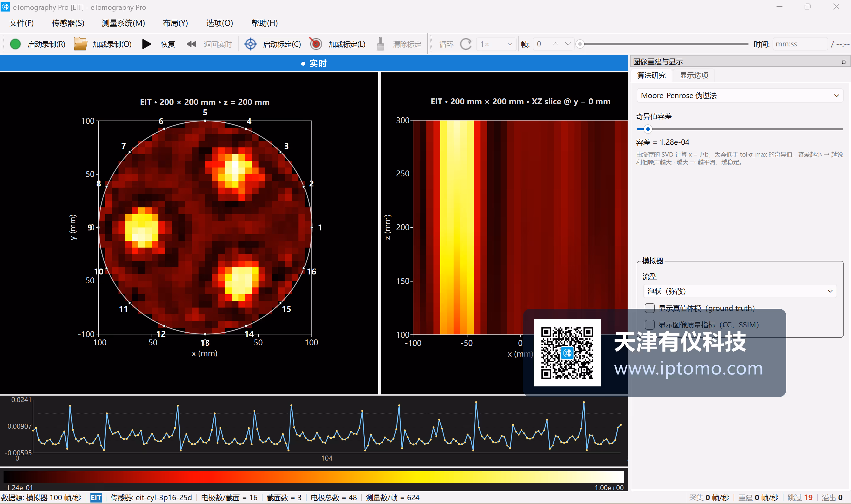
Task: Click the start calibration crosshair icon
Action: click(251, 44)
